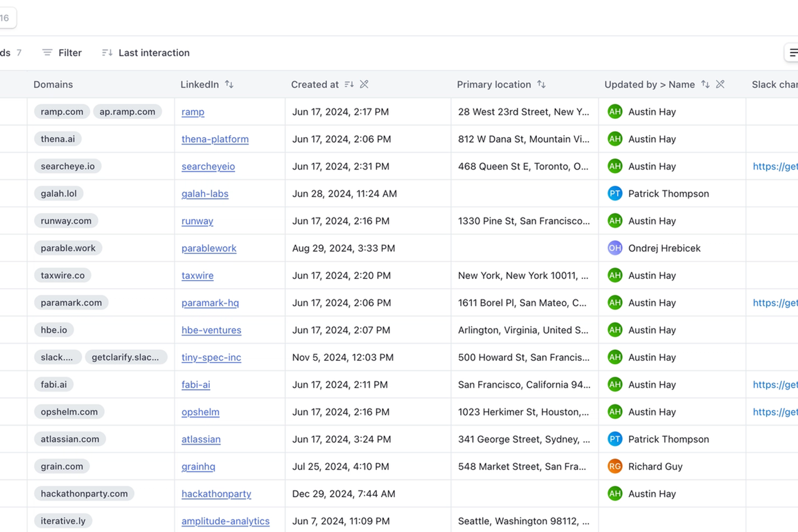798x532 pixels.
Task: Select the thena.ai domain chip
Action: (58, 139)
